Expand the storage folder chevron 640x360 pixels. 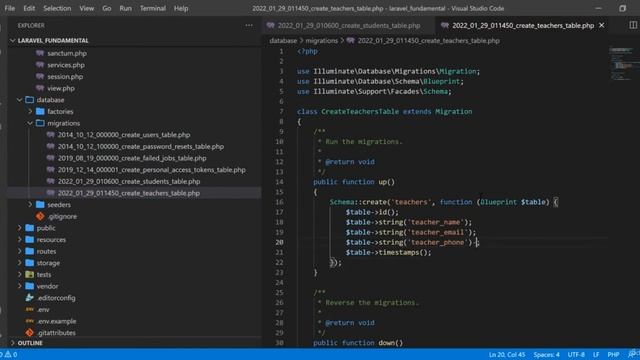pyautogui.click(x=19, y=263)
